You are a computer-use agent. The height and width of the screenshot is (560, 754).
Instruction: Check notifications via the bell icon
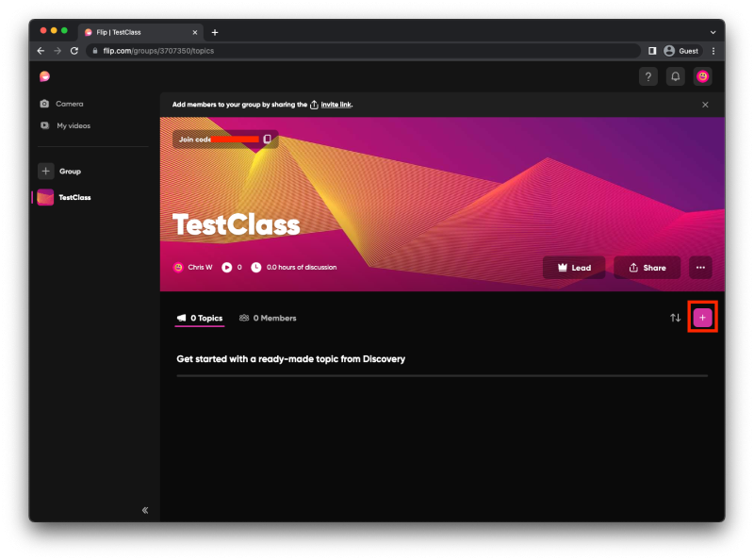click(675, 76)
